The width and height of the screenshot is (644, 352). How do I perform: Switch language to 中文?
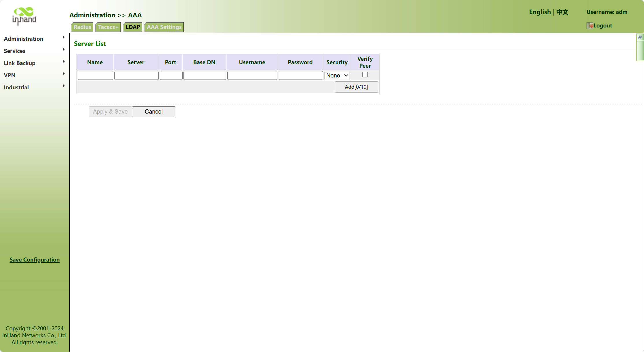(562, 12)
